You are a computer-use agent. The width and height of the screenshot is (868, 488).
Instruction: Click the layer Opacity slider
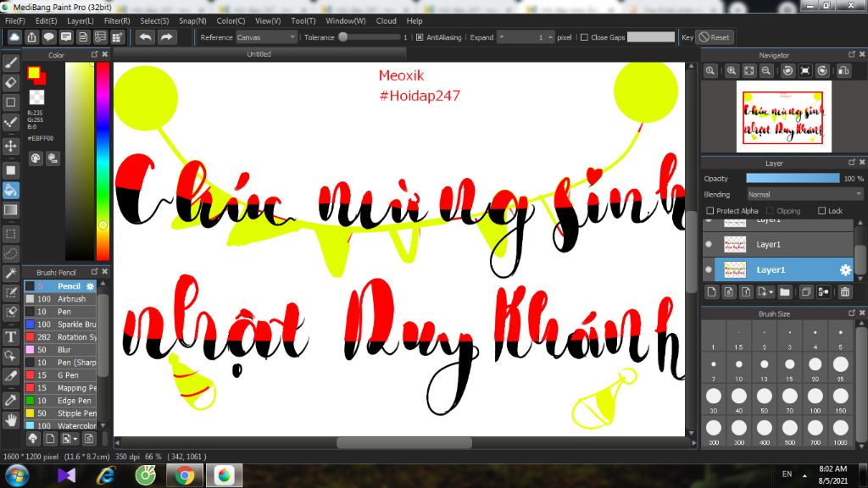(x=793, y=178)
